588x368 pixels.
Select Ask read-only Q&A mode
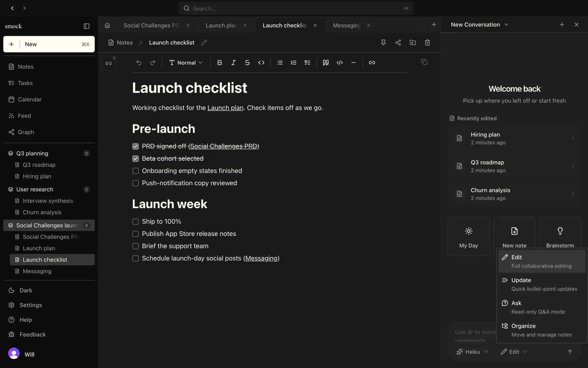point(542,307)
